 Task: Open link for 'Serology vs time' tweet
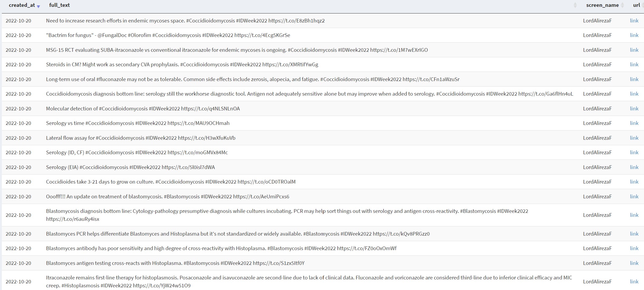click(634, 123)
